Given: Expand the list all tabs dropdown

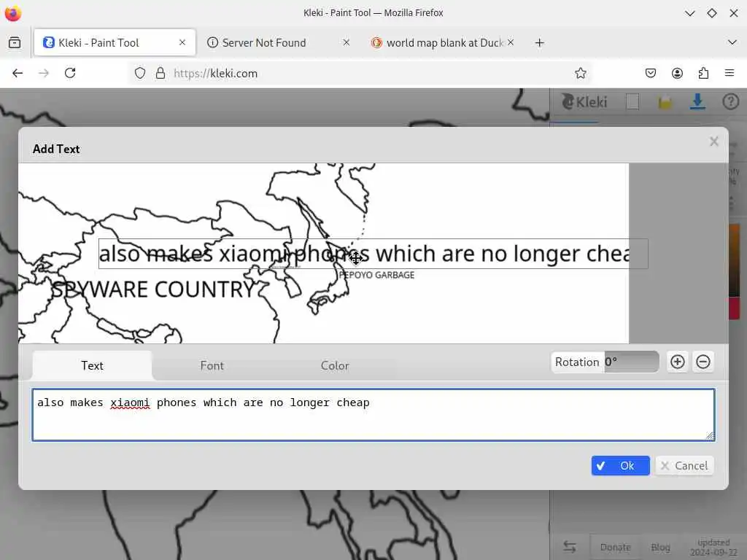Looking at the screenshot, I should (732, 42).
